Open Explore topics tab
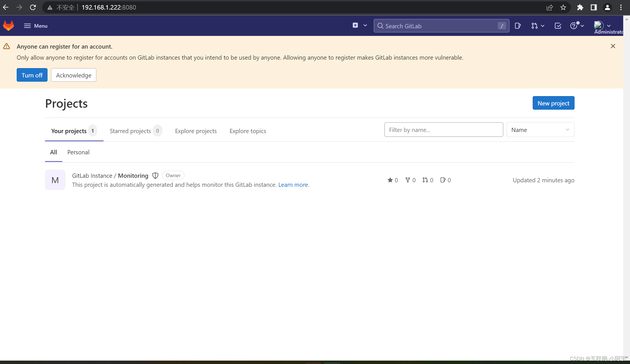The width and height of the screenshot is (630, 364). 248,131
